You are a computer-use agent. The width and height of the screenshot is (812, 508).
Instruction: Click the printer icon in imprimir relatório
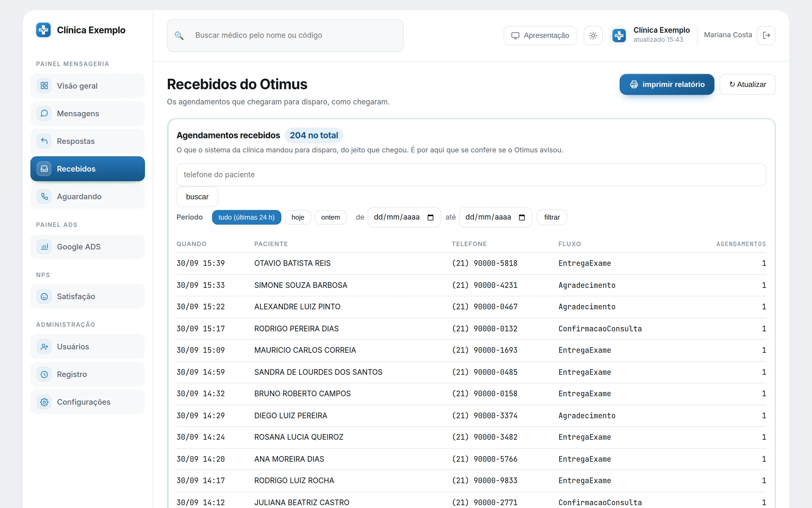634,84
